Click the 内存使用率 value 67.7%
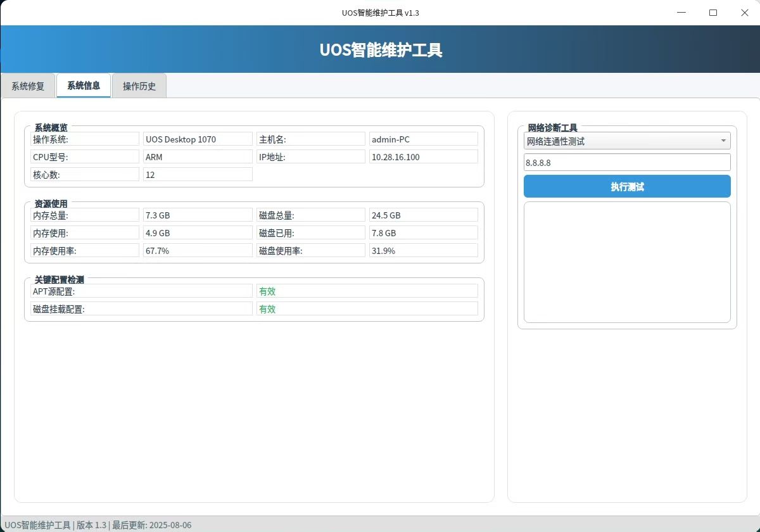The image size is (760, 532). [x=198, y=251]
